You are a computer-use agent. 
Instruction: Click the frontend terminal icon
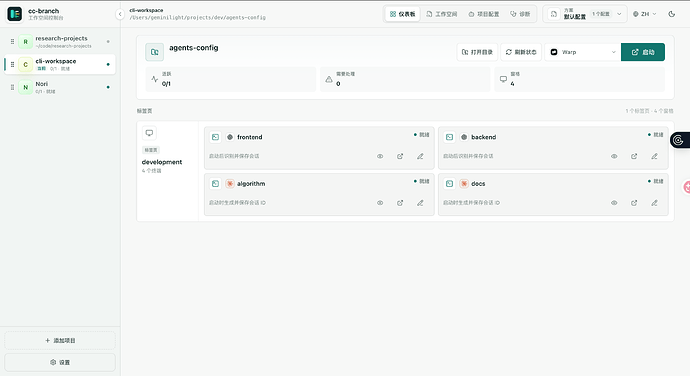pos(215,137)
